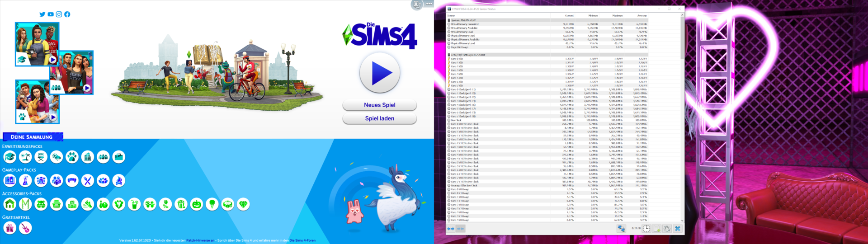
Task: Select the paw print pets pack icon
Action: (72, 157)
